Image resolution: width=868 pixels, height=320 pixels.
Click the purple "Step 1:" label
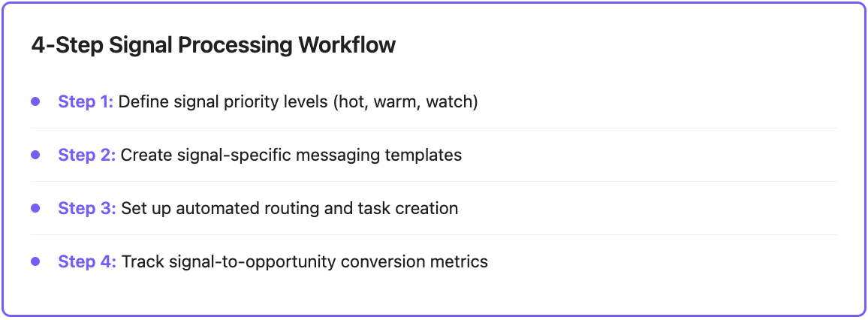[x=86, y=101]
